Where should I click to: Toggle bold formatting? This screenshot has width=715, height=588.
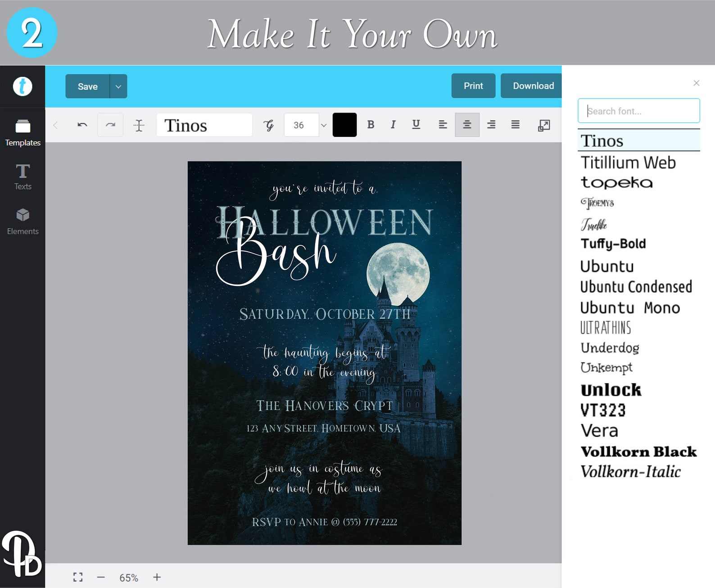tap(371, 125)
